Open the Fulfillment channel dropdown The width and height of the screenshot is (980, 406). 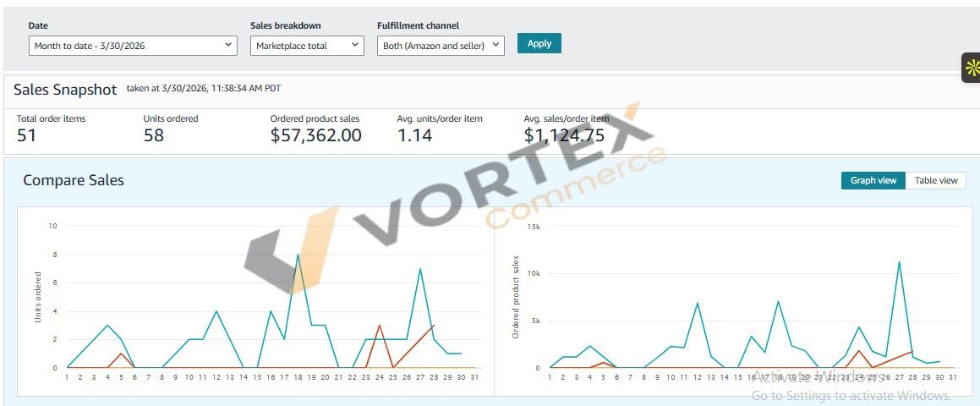[441, 46]
